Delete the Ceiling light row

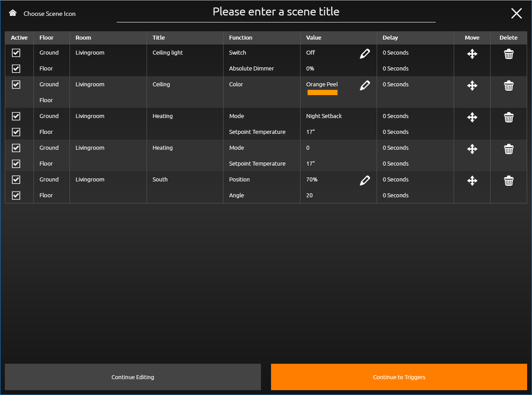509,54
